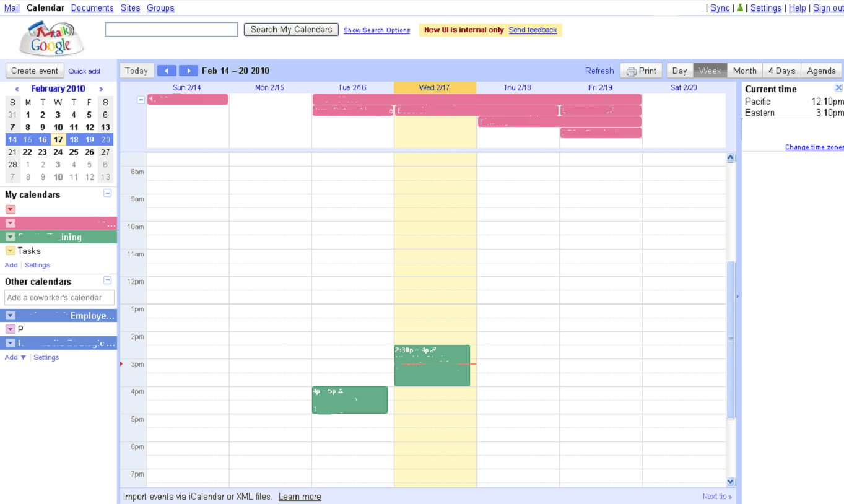
Task: Switch to Month view
Action: (745, 71)
